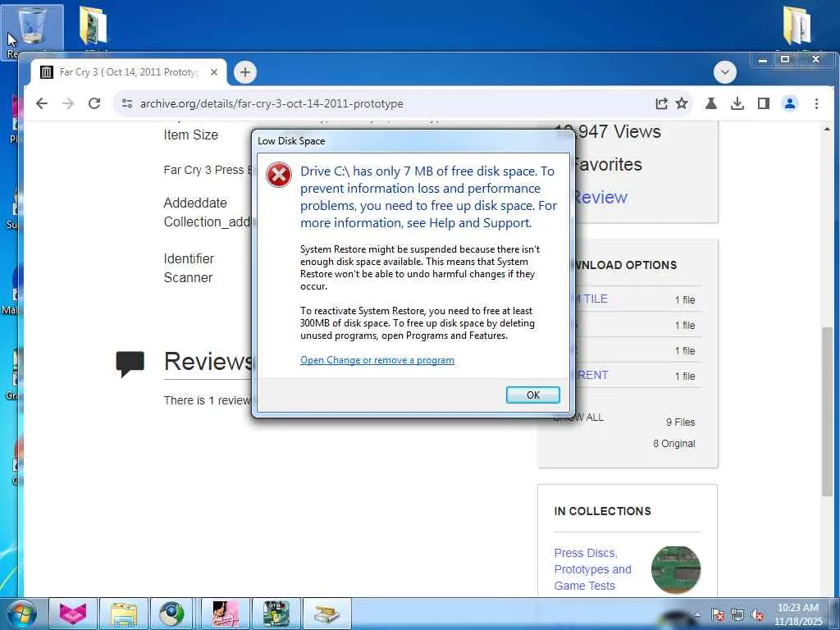Show hidden tray icons arrow
This screenshot has width=840, height=630.
pyautogui.click(x=697, y=615)
